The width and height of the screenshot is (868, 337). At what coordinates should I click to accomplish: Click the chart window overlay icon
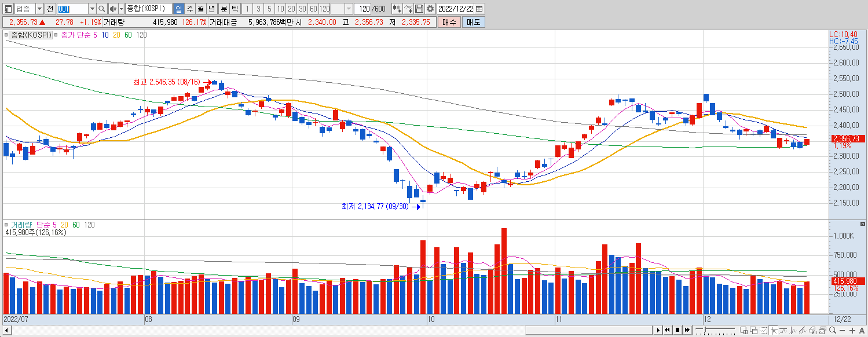pos(822,331)
